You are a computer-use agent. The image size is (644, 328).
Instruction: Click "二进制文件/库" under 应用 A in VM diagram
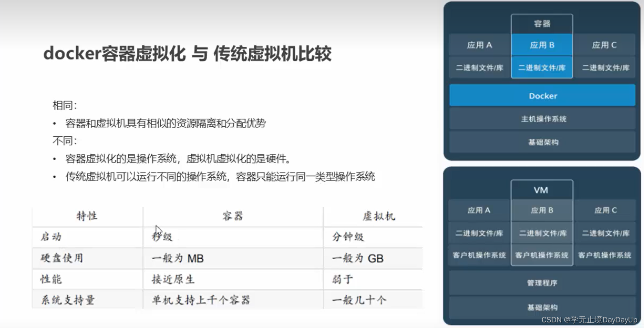(x=479, y=233)
